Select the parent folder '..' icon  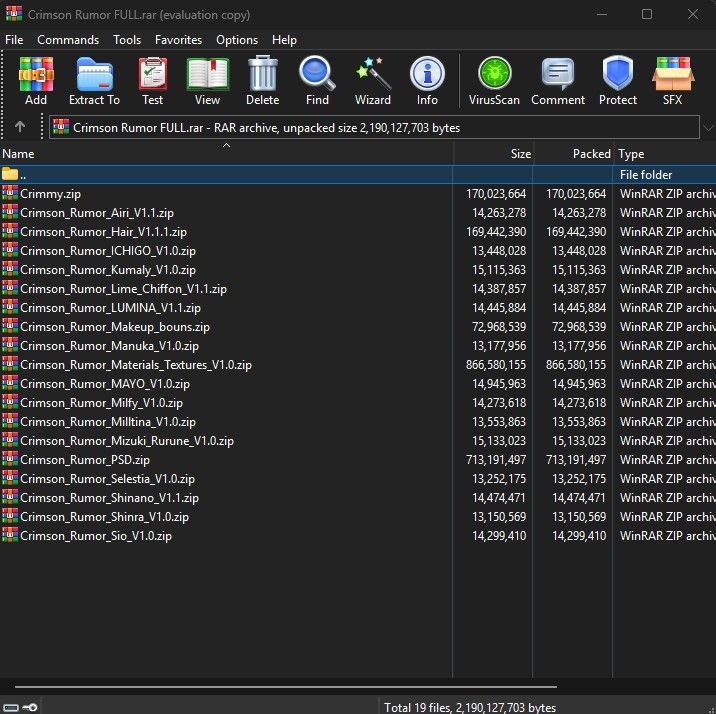click(10, 174)
